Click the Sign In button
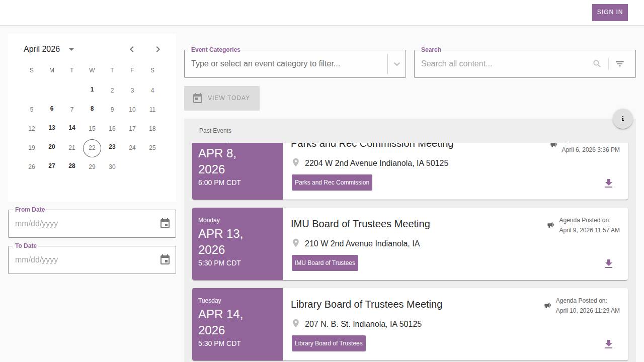The image size is (644, 362). (610, 12)
